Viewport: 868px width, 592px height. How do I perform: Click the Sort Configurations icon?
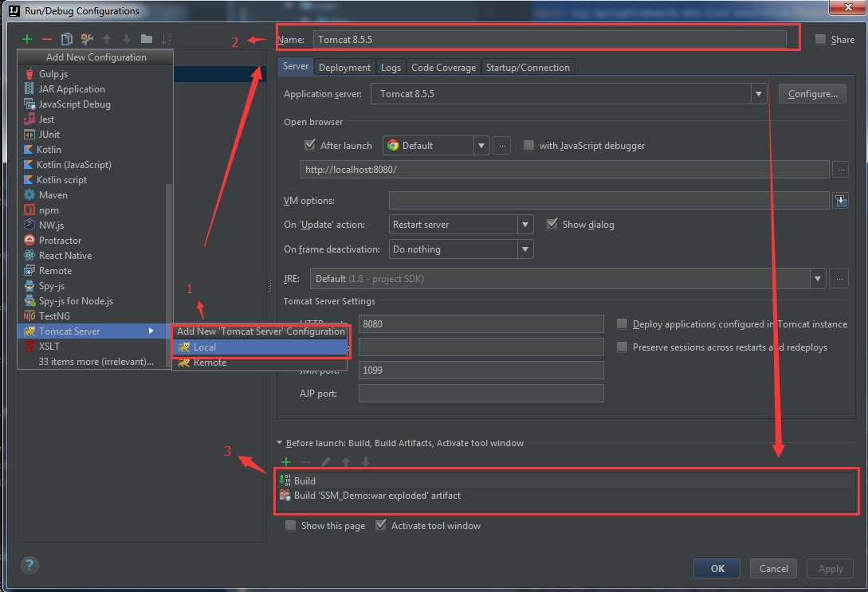pos(166,39)
